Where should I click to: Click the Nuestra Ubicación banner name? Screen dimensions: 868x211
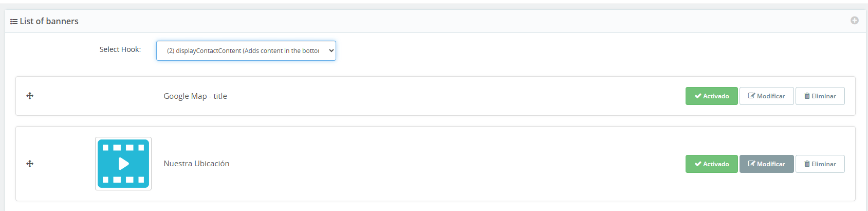point(196,164)
